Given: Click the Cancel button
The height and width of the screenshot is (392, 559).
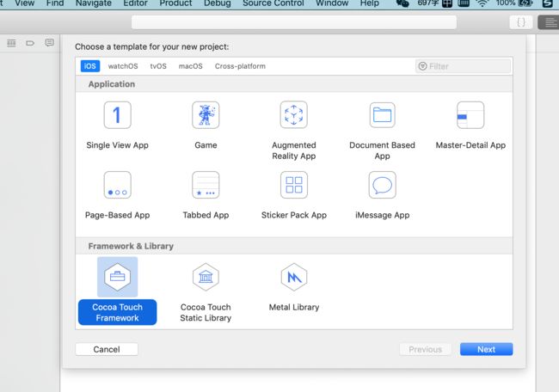Looking at the screenshot, I should click(x=107, y=349).
